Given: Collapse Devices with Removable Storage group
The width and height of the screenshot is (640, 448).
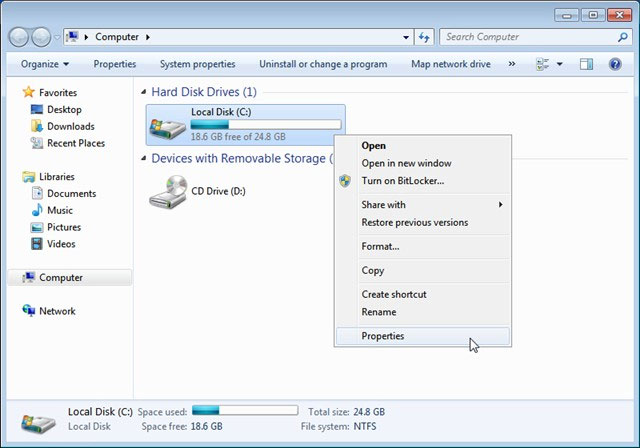Looking at the screenshot, I should [143, 158].
